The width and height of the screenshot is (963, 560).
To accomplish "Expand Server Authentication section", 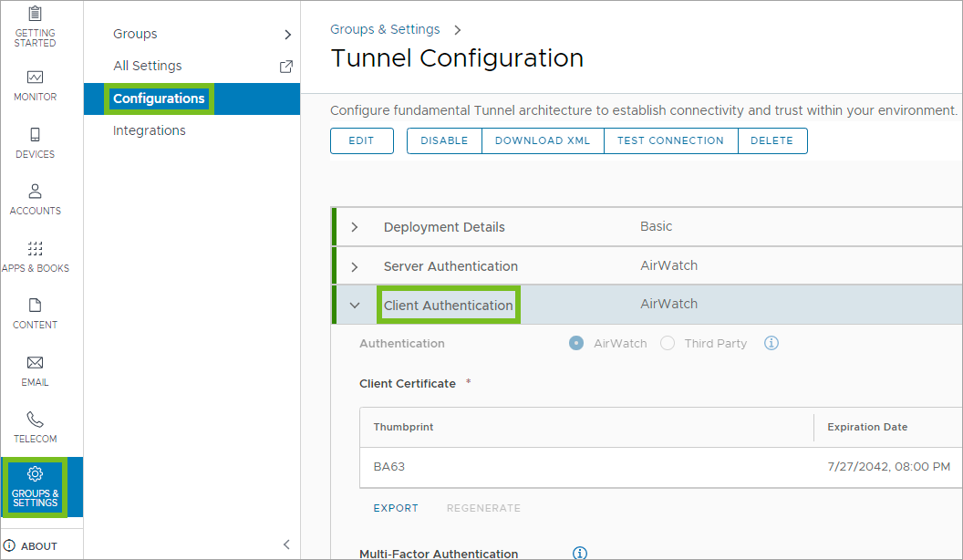I will click(355, 266).
